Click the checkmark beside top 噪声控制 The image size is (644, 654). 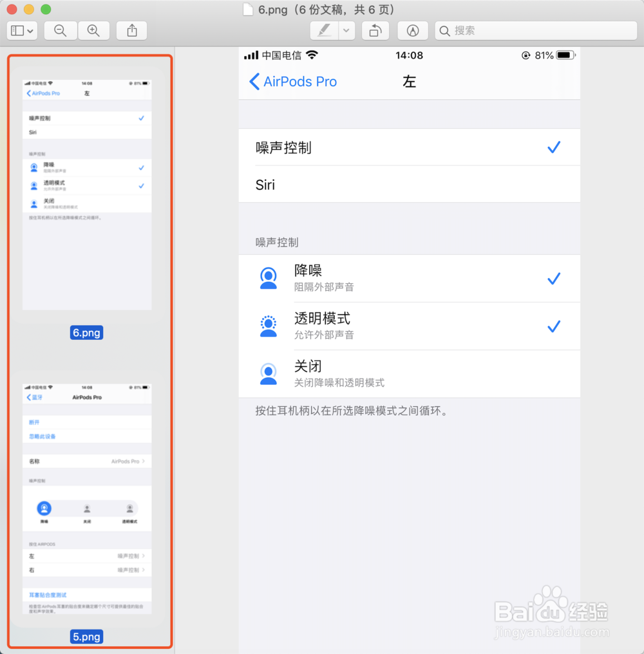click(554, 147)
